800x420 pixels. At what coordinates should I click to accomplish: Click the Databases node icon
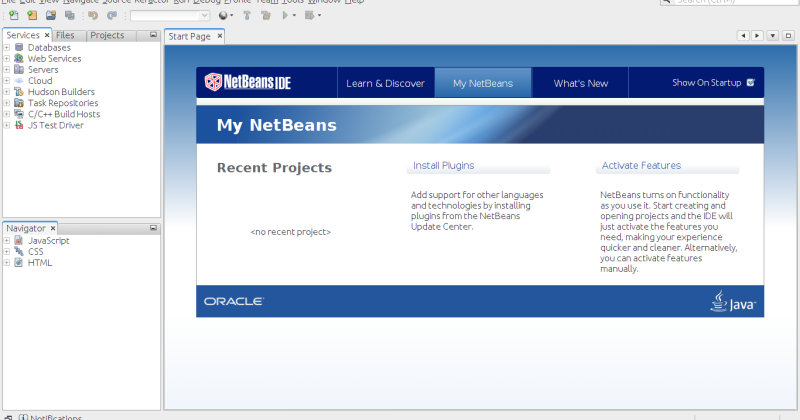[x=19, y=47]
